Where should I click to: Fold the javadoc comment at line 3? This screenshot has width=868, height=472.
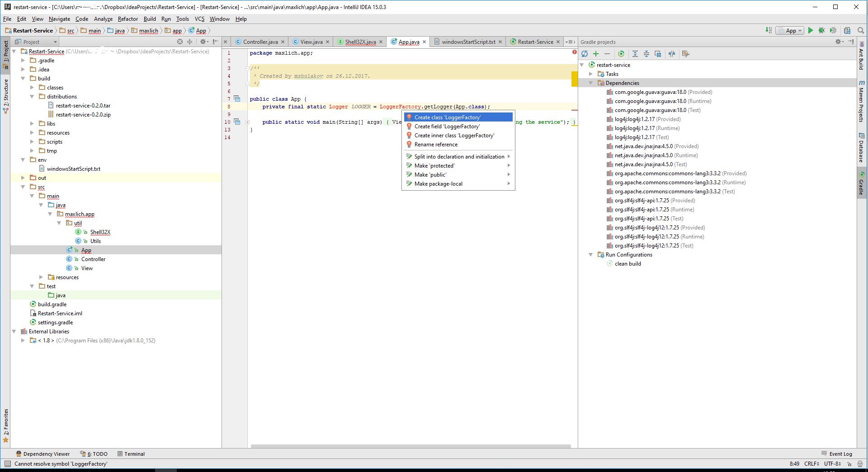pos(247,68)
